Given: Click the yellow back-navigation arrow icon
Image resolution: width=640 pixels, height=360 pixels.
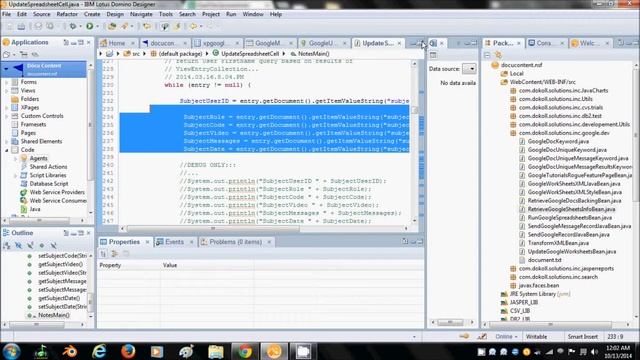Looking at the screenshot, I should (x=193, y=26).
